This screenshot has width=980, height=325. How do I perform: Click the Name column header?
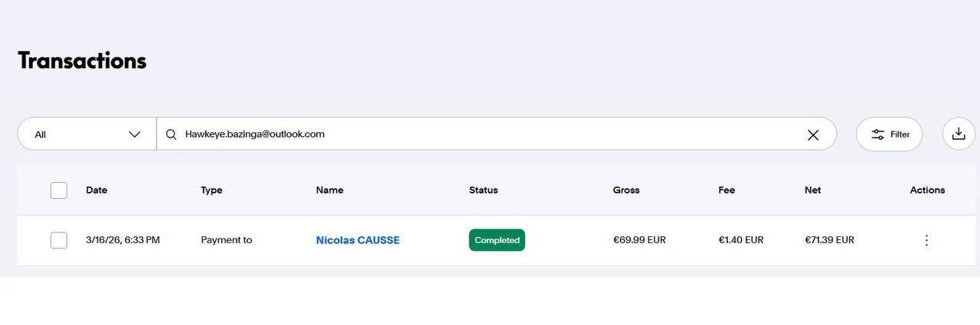329,190
